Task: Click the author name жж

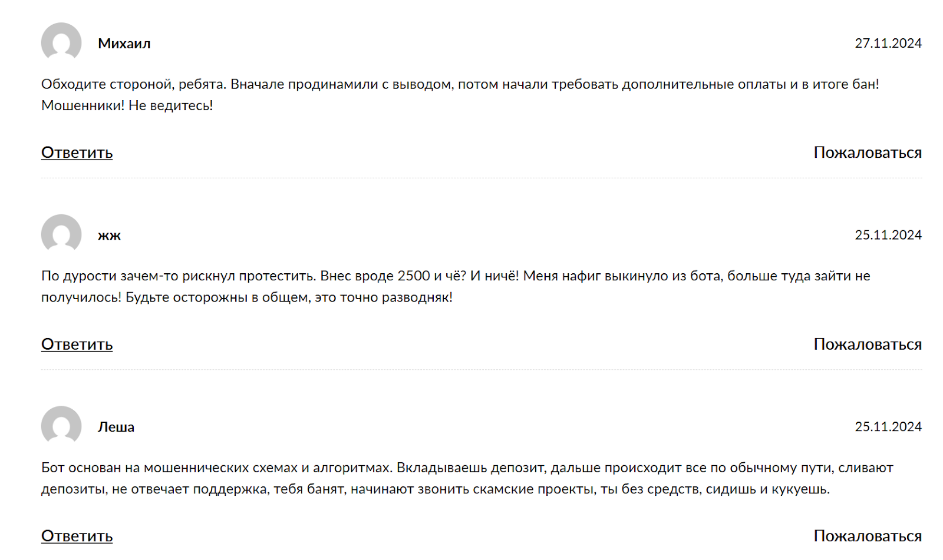Action: pos(109,236)
